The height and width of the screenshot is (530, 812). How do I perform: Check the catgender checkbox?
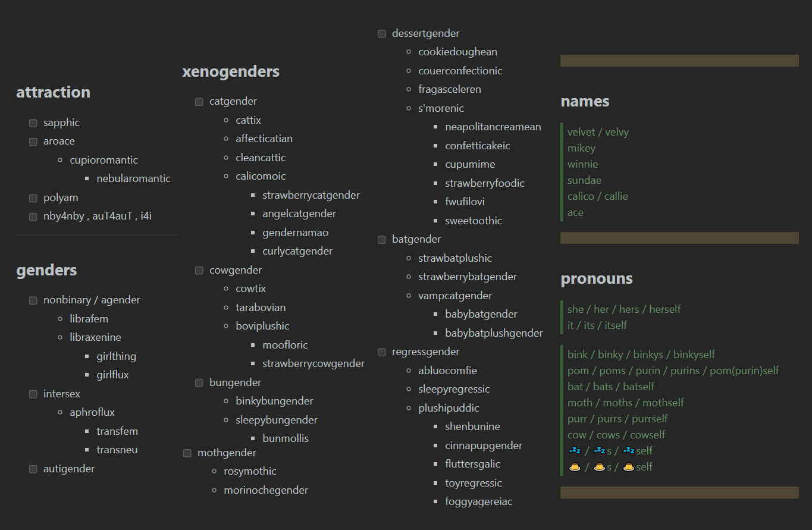tap(199, 102)
